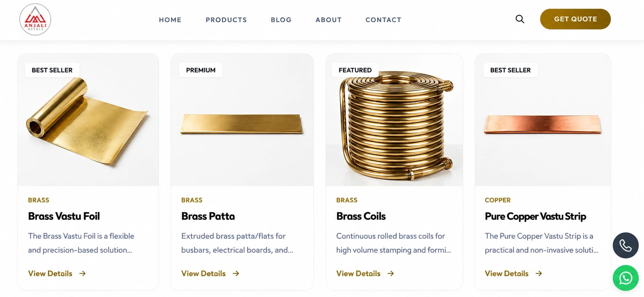Open the Brass Coils product title
The height and width of the screenshot is (297, 644).
point(361,216)
